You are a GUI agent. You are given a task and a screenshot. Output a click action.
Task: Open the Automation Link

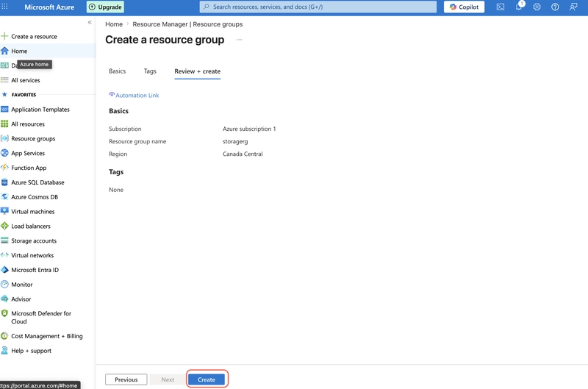pyautogui.click(x=134, y=96)
